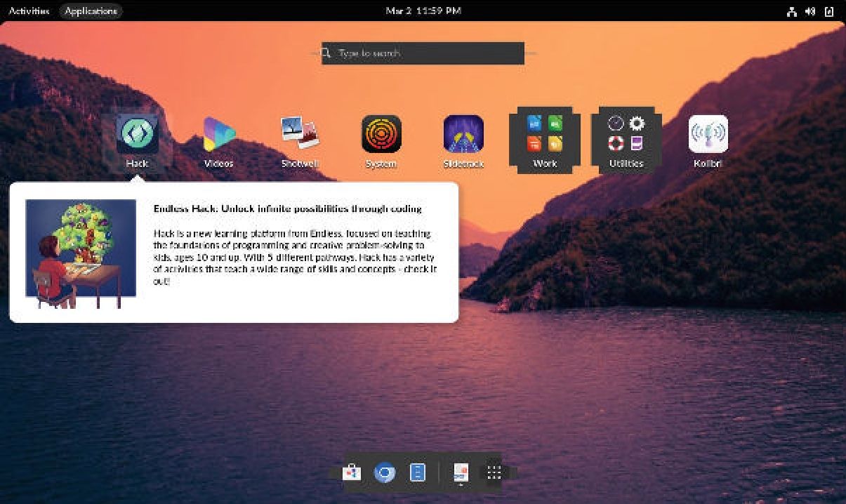Launch the Videos app
Screen dimensions: 846x504
(x=219, y=134)
